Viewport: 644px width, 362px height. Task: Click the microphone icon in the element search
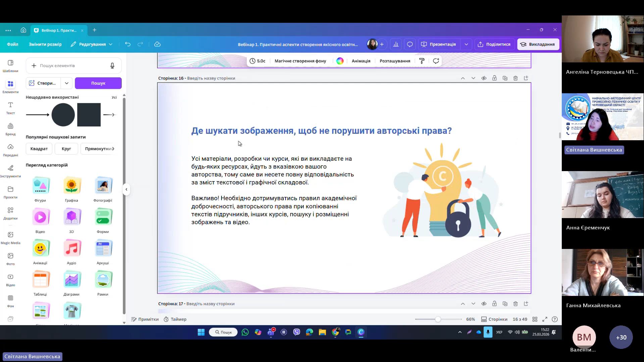(x=112, y=66)
